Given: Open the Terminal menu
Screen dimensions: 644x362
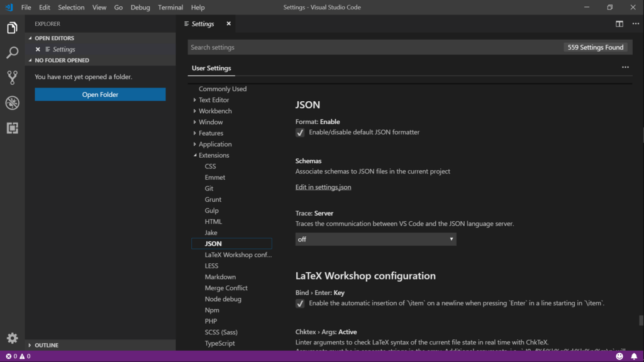Looking at the screenshot, I should tap(170, 8).
